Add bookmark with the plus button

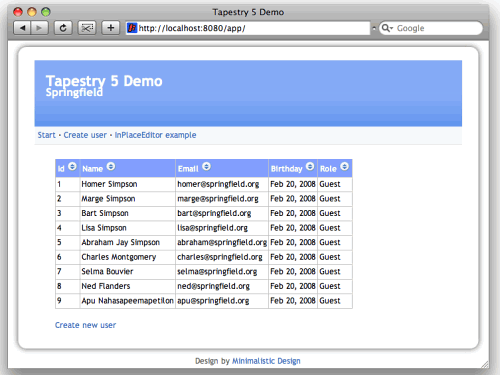pos(111,28)
